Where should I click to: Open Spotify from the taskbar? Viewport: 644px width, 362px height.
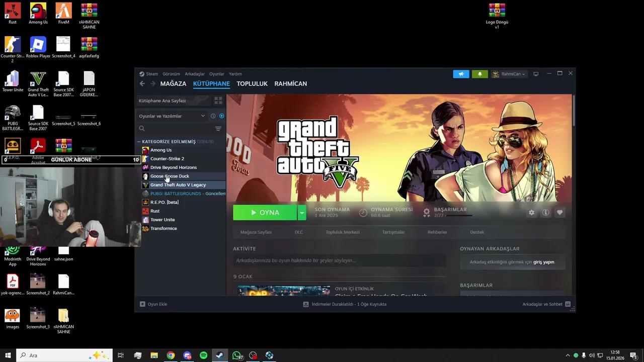203,355
